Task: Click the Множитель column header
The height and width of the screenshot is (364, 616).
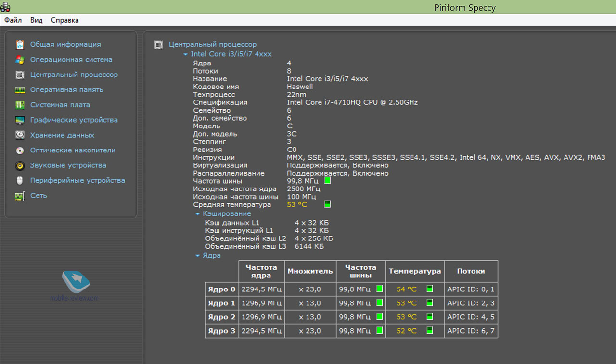Action: 310,271
